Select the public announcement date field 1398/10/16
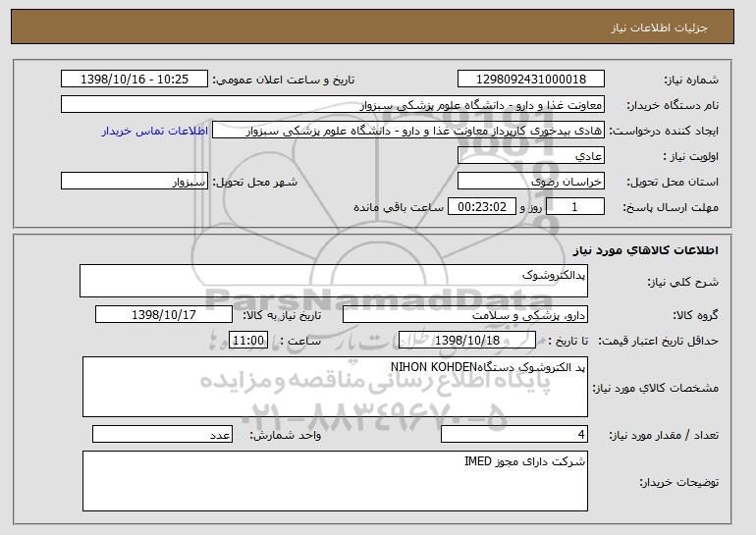Screen dimensions: 756x535 [135, 80]
